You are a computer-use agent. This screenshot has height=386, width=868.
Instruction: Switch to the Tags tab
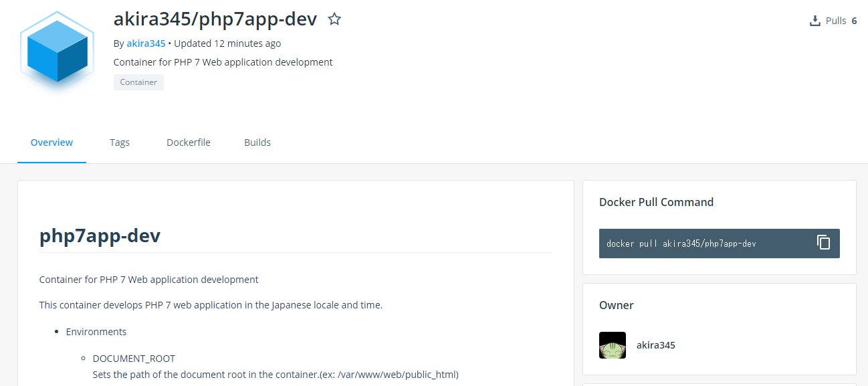(120, 142)
